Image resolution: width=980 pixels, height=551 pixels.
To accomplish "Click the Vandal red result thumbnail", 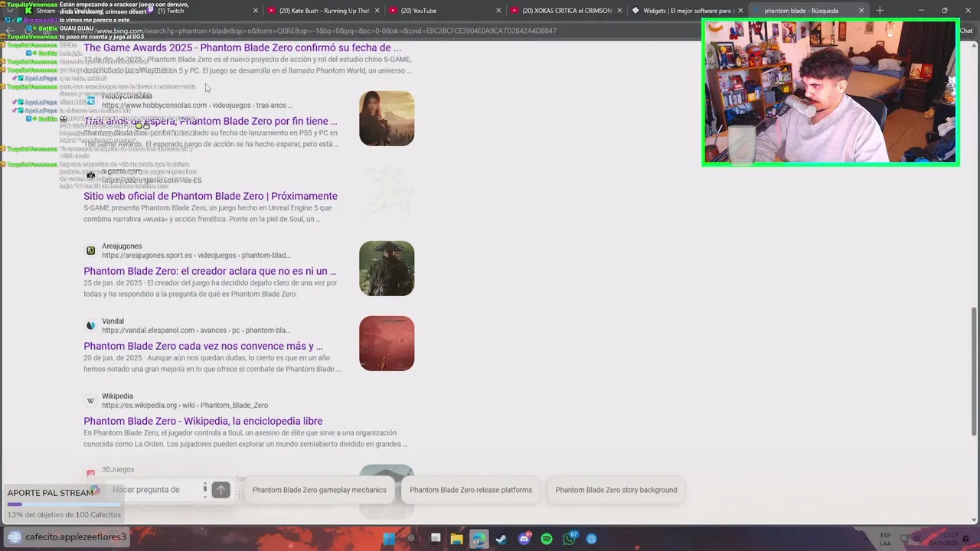I will click(x=387, y=344).
